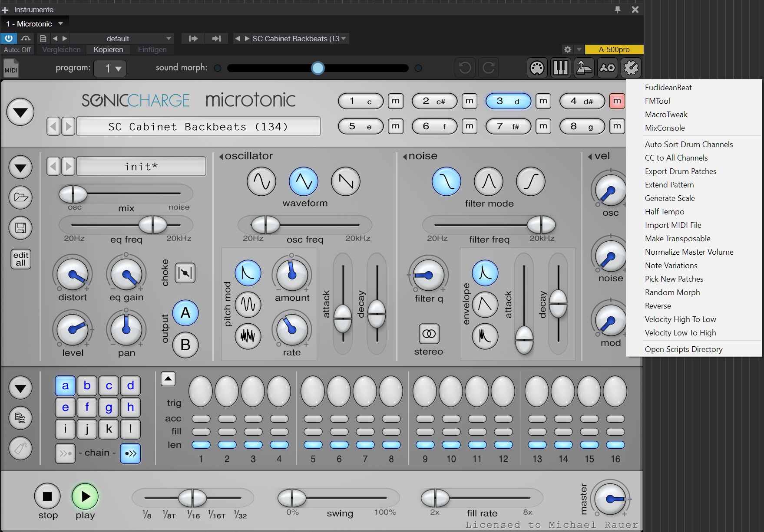Choose band-pass noise filter mode
This screenshot has height=532, width=764.
click(x=489, y=181)
